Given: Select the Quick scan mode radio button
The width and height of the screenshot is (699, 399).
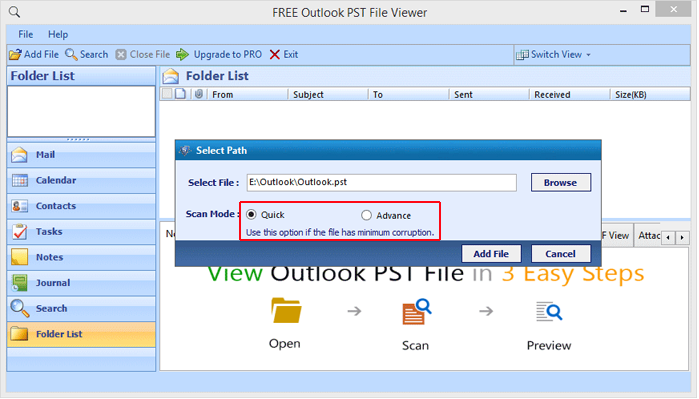Looking at the screenshot, I should point(251,215).
